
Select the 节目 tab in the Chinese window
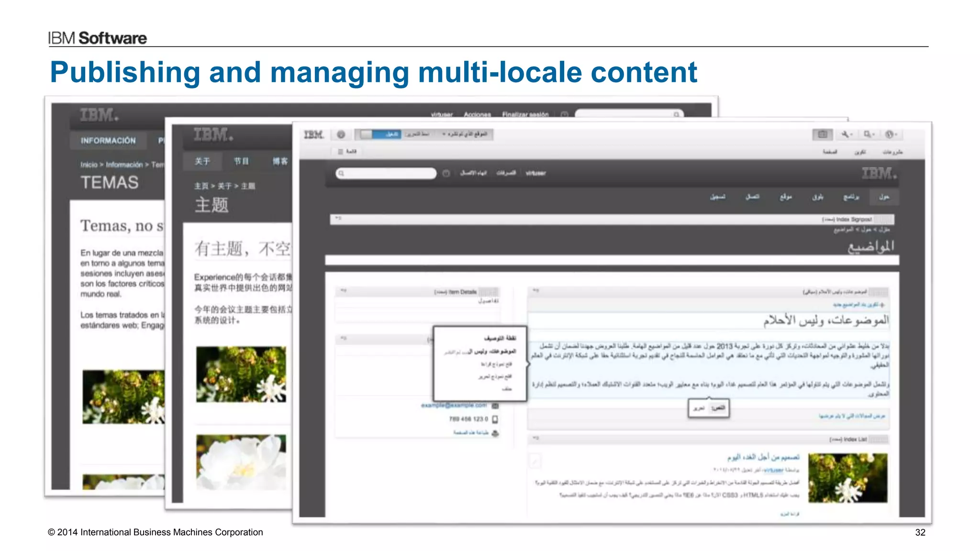tap(241, 162)
